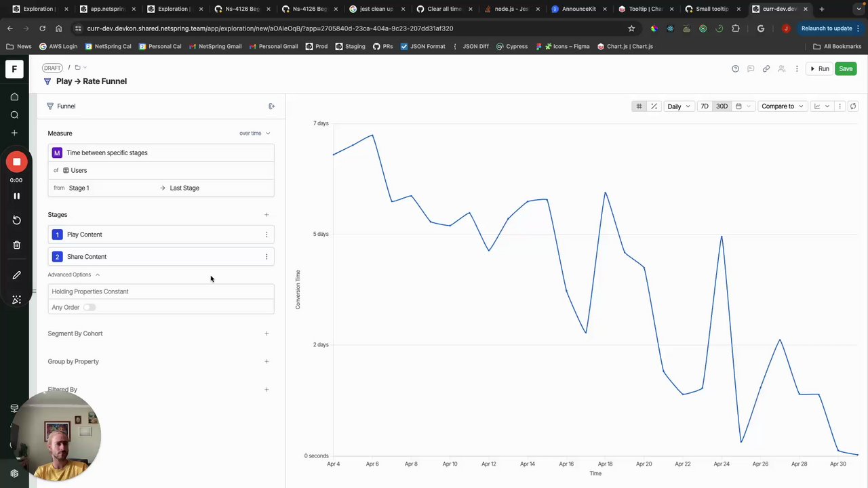
Task: Click the refresh chart icon
Action: (853, 106)
